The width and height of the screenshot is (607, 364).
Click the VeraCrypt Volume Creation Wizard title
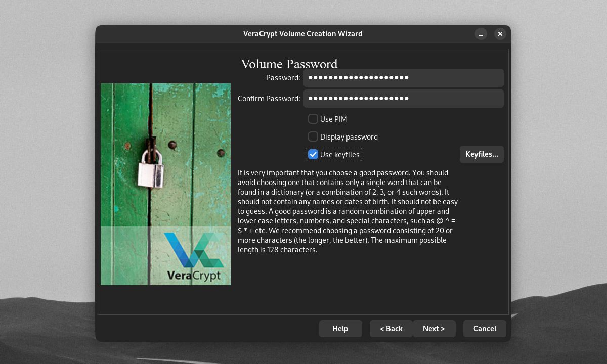click(x=302, y=34)
